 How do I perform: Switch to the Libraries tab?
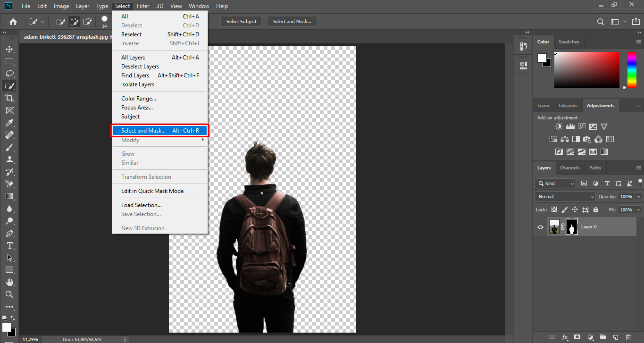pos(568,105)
